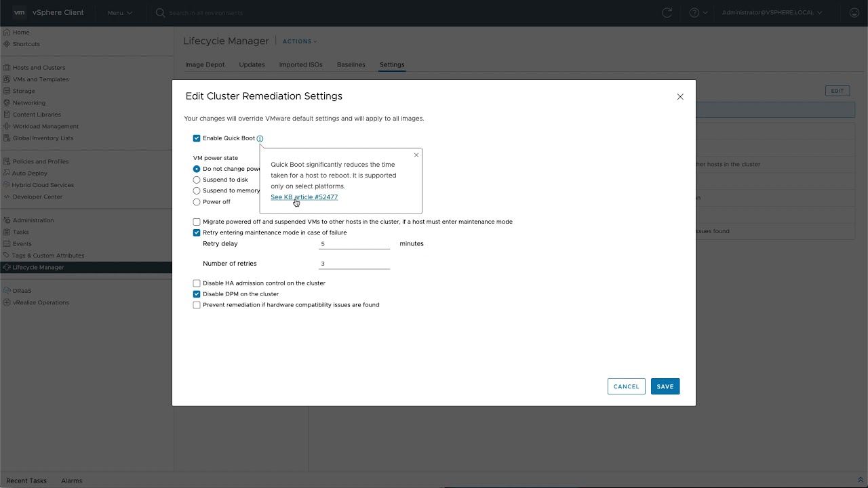Open Alarms panel tab
Image resolution: width=868 pixels, height=488 pixels.
[72, 481]
